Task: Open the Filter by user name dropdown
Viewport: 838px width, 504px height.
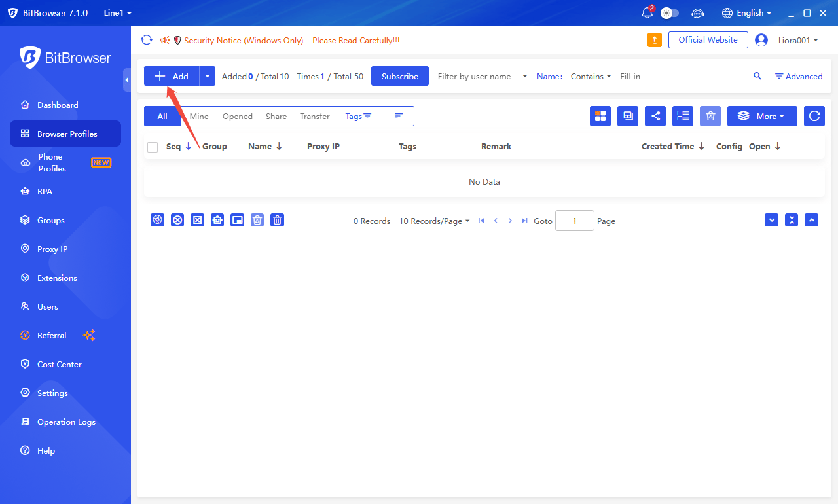Action: [x=483, y=76]
